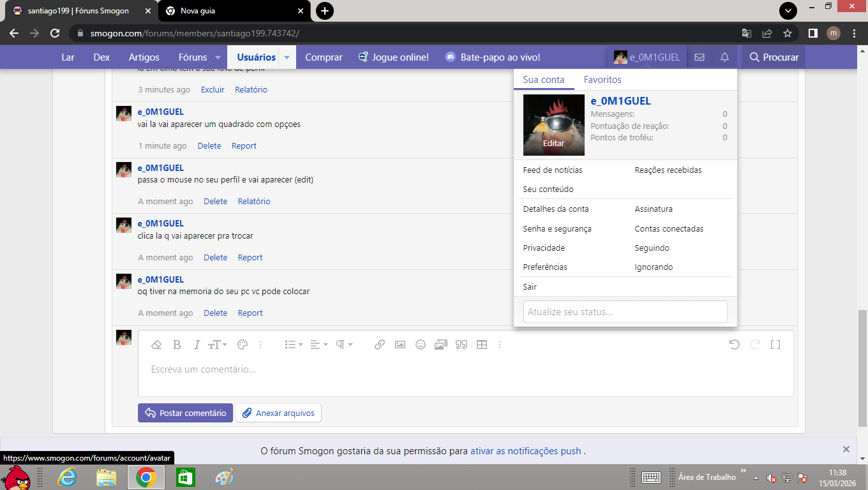This screenshot has height=490, width=868.
Task: Switch to the Favoritos tab
Action: pyautogui.click(x=602, y=80)
